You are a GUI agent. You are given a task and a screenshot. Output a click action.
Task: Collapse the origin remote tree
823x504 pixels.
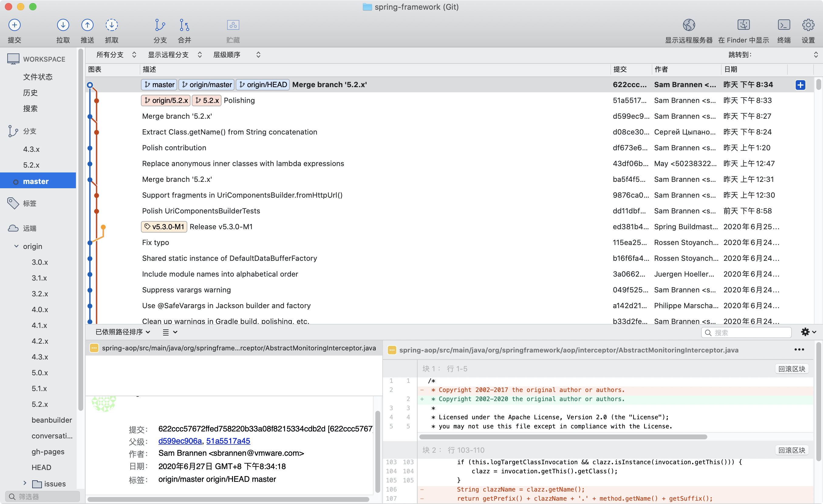[x=16, y=246]
